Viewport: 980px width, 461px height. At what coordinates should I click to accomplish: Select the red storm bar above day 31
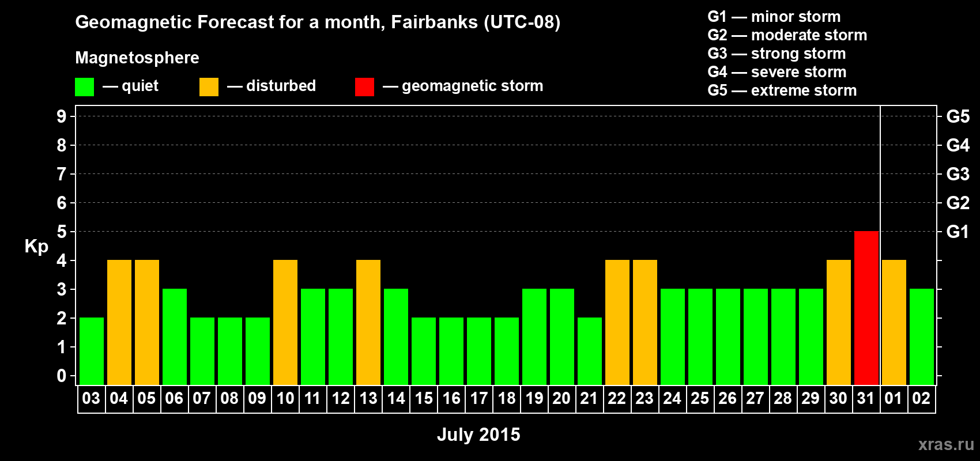(x=866, y=308)
